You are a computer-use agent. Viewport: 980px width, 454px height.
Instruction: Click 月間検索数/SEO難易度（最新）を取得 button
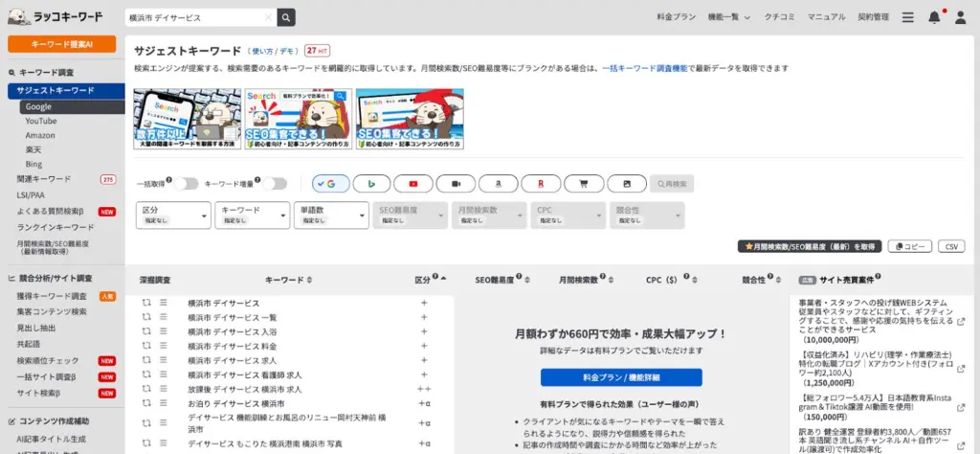(810, 246)
